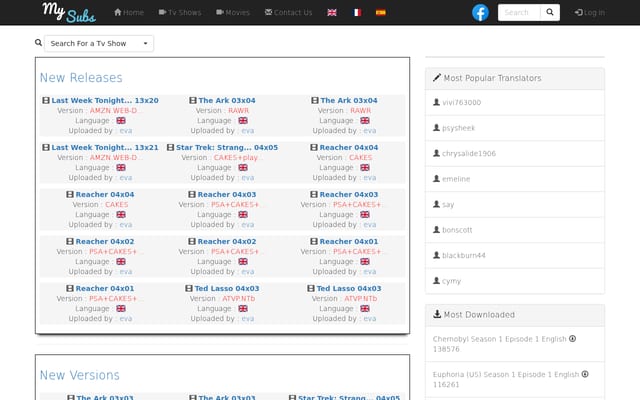The image size is (640, 400).
Task: Open the Facebook page icon
Action: click(x=480, y=13)
